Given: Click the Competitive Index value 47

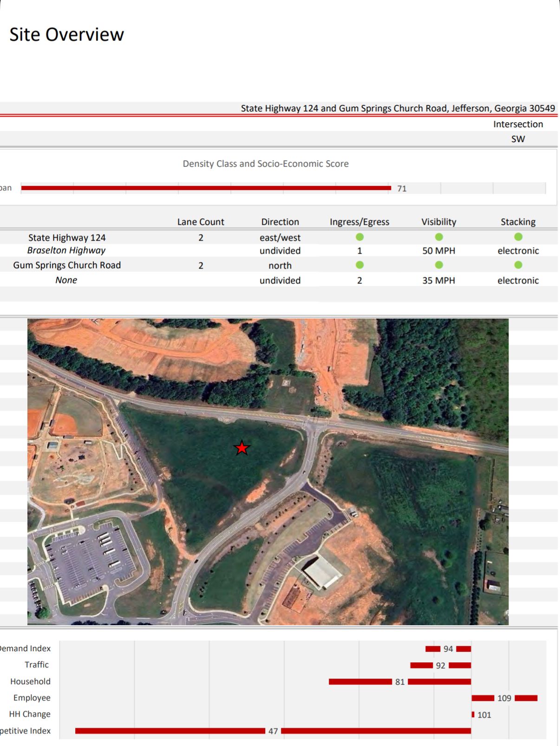Looking at the screenshot, I should pyautogui.click(x=273, y=731).
